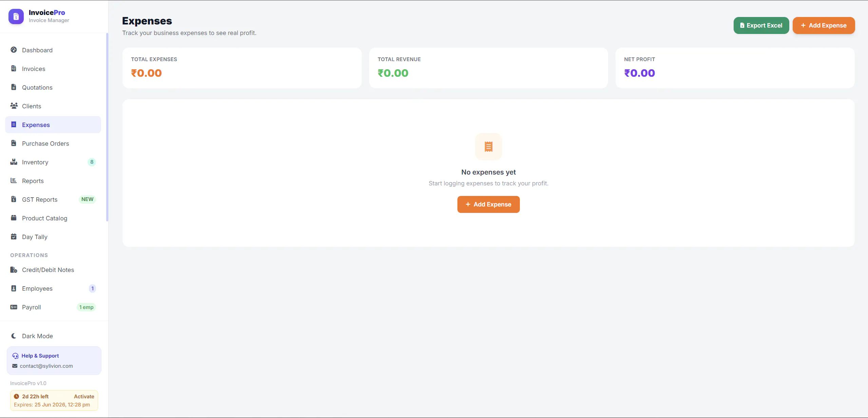Viewport: 868px width, 418px height.
Task: Click the GST Reports invoice icon
Action: click(14, 199)
